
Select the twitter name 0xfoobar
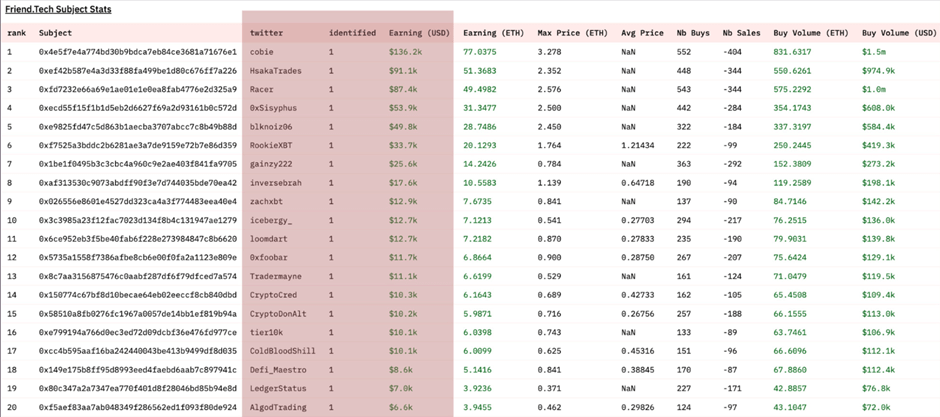pos(269,258)
